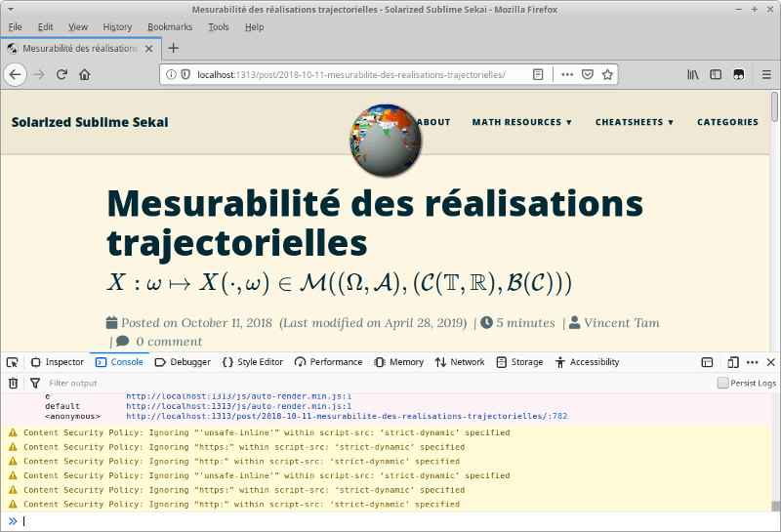
Task: Open the auto-render.min.js source link
Action: pyautogui.click(x=239, y=406)
